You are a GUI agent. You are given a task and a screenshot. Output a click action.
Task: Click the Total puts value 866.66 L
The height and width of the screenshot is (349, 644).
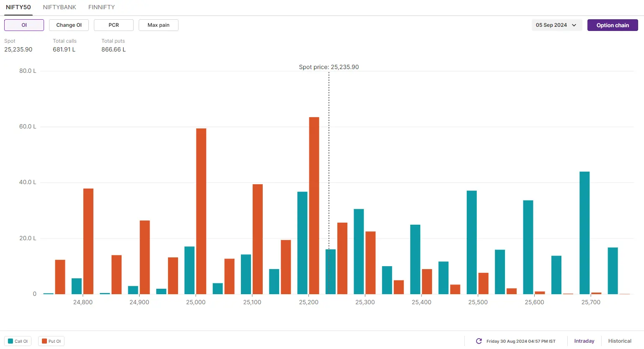(x=114, y=49)
